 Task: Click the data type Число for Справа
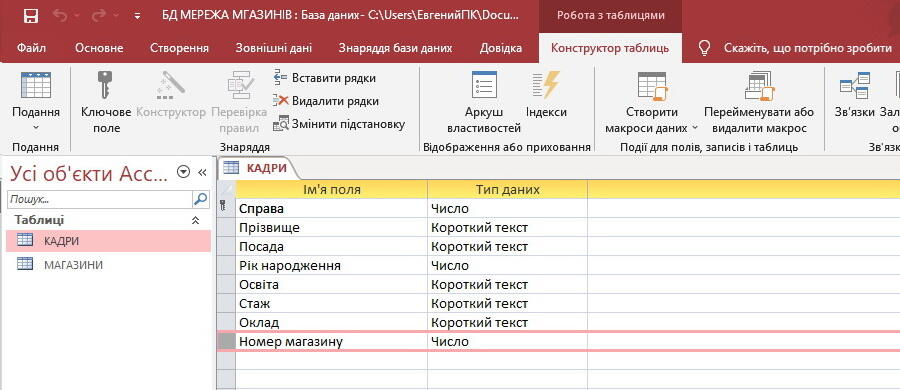(x=507, y=208)
